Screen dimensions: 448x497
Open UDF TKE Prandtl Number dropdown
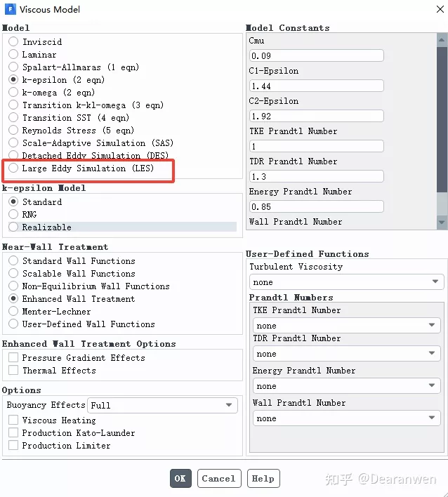(x=347, y=326)
